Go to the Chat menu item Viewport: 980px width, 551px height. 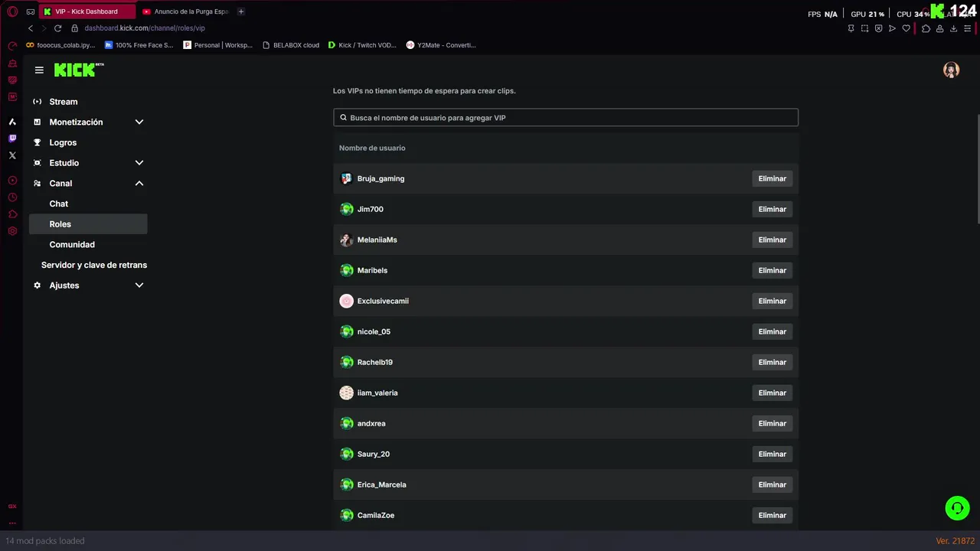pos(59,204)
